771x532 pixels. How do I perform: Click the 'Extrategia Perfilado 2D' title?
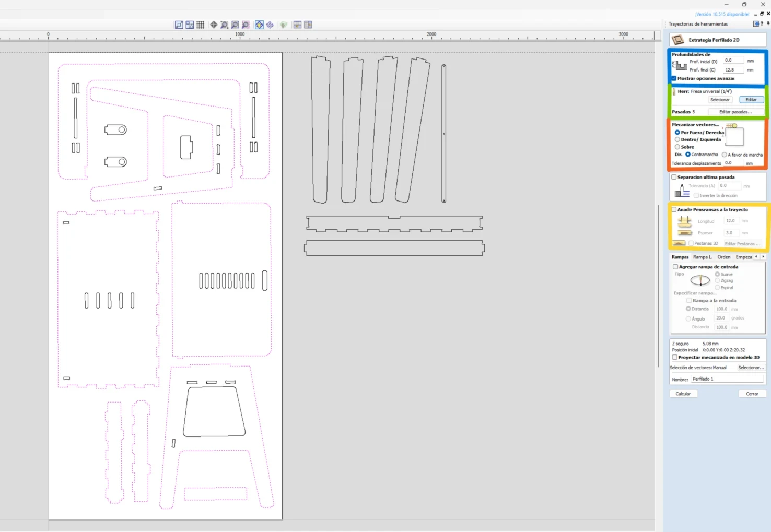tap(714, 40)
